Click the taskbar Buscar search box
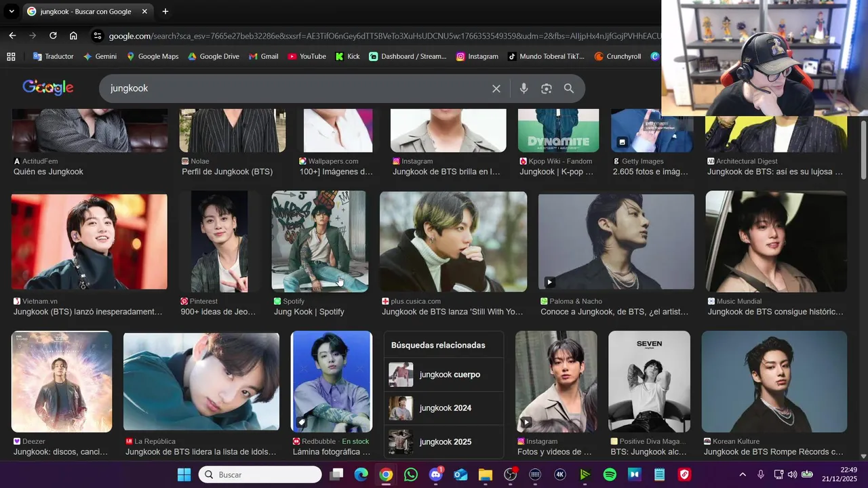 coord(260,474)
